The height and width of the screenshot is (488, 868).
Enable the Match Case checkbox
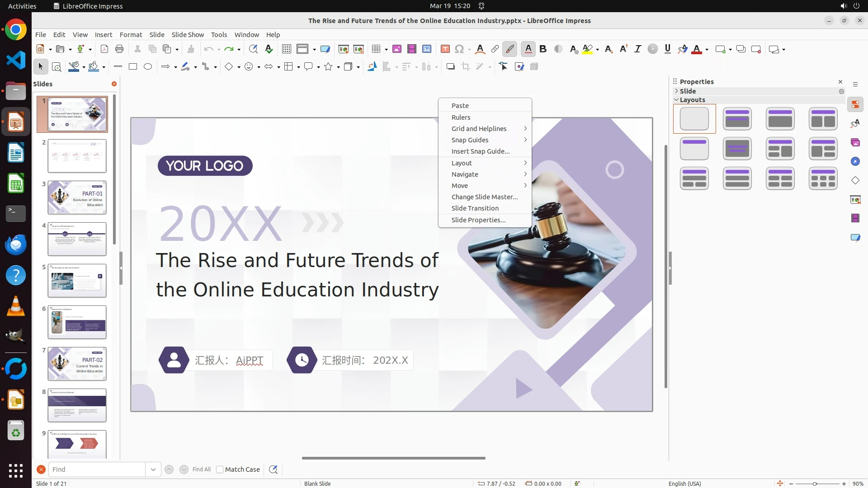pos(220,469)
